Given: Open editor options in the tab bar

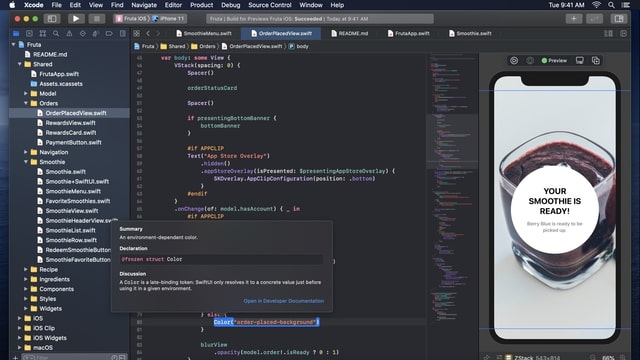Looking at the screenshot, I should click(608, 33).
